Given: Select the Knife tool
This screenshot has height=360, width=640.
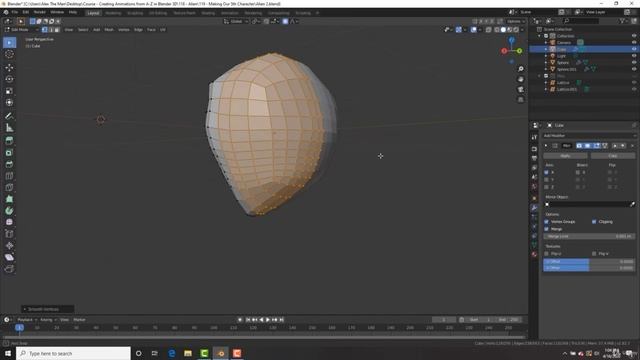Looking at the screenshot, I should (9, 187).
